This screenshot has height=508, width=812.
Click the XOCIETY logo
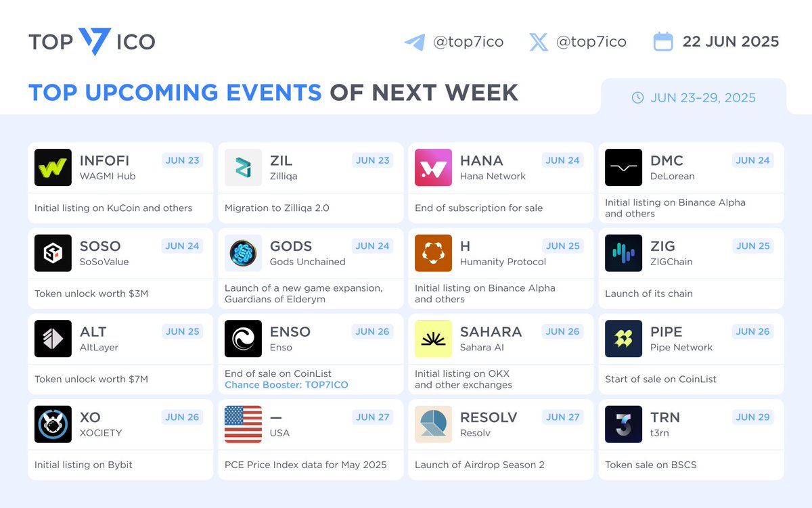pos(53,424)
